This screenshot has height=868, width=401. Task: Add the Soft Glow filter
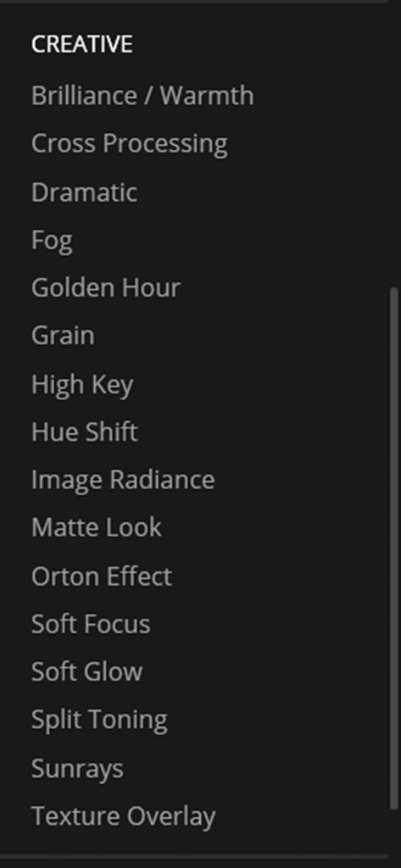point(87,672)
